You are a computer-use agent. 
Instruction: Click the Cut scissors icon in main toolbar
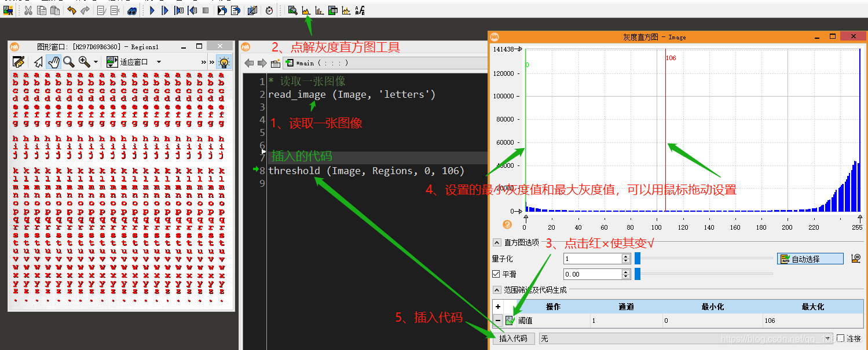[28, 10]
